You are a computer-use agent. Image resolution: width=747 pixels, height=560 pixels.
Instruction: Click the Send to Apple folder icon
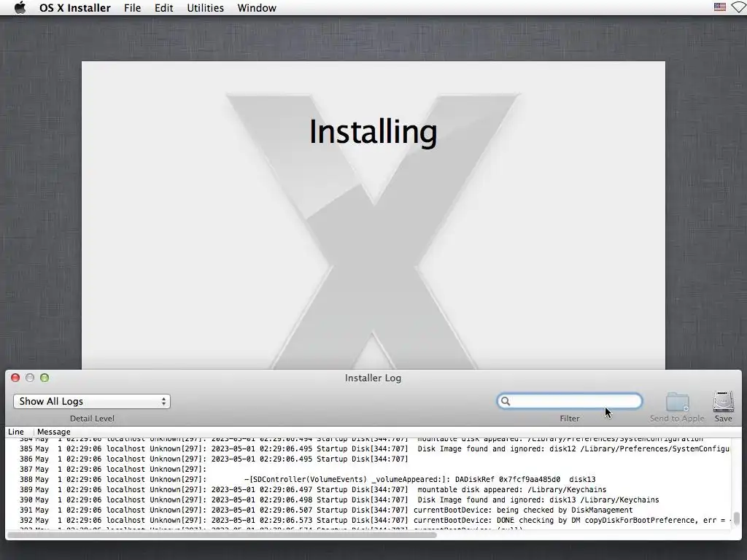tap(677, 402)
